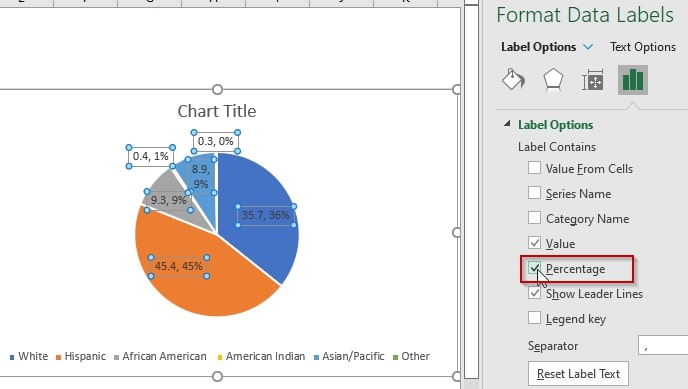
Task: Disable Show Leader Lines checkbox
Action: [534, 293]
